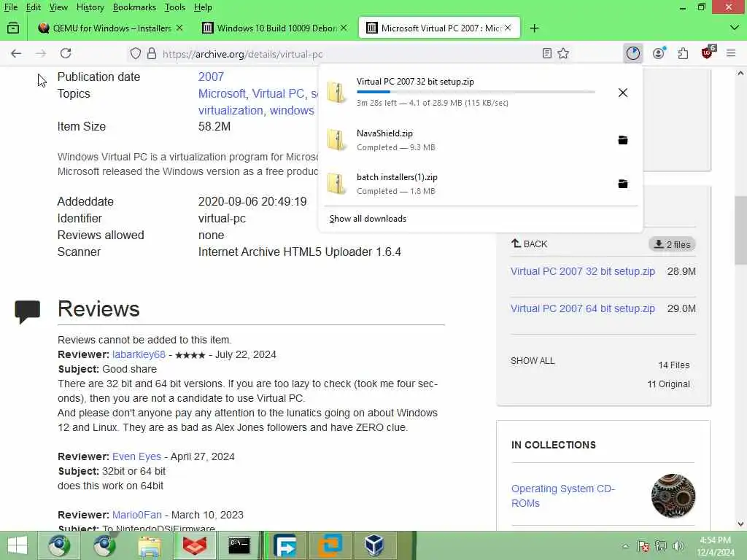Open the Virtual PC 2007 32 bit setup.zip link
The image size is (747, 560).
point(583,271)
